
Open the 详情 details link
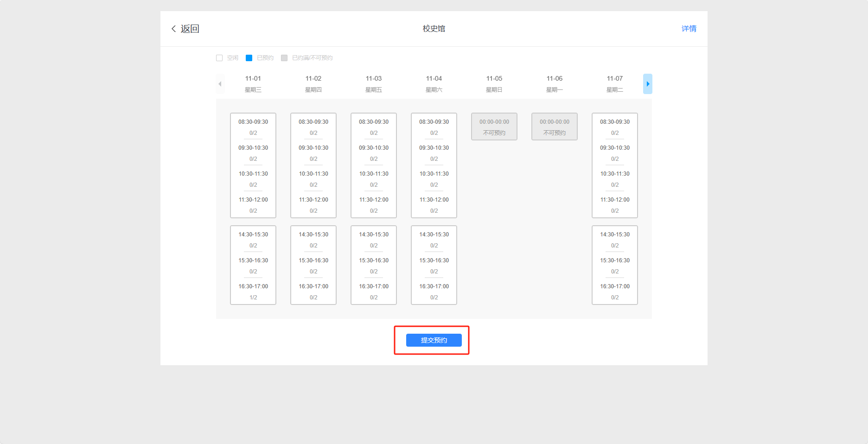[689, 29]
